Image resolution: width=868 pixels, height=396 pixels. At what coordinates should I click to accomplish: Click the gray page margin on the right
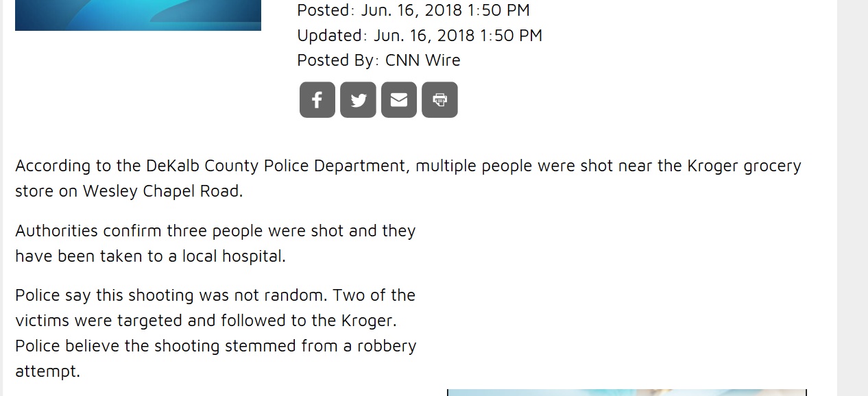click(852, 206)
